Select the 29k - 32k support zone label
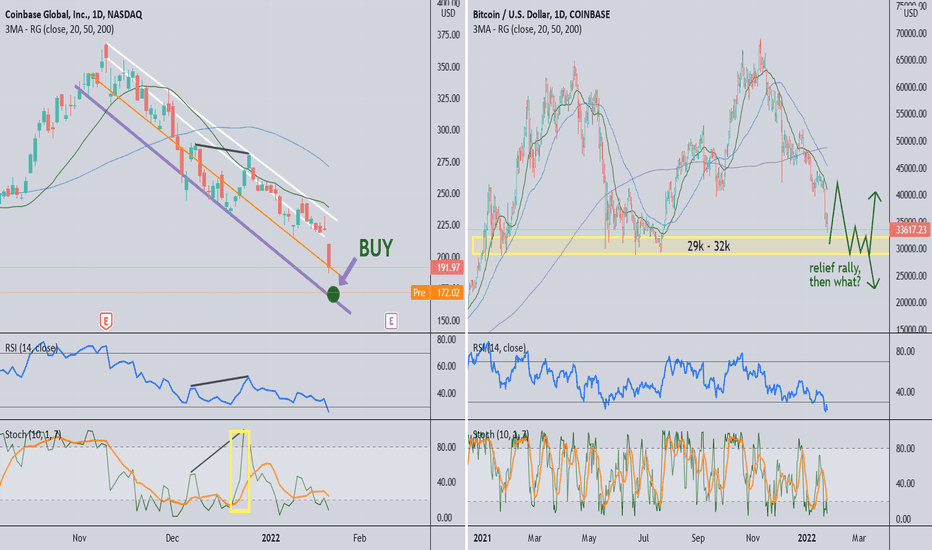 pos(709,246)
